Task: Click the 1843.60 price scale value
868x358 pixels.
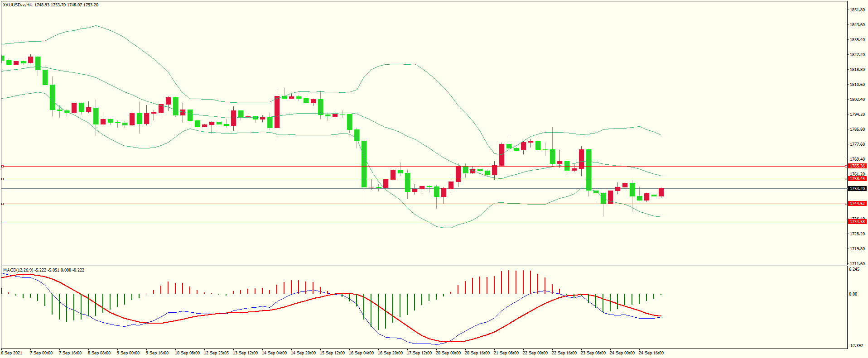Action: [x=857, y=24]
